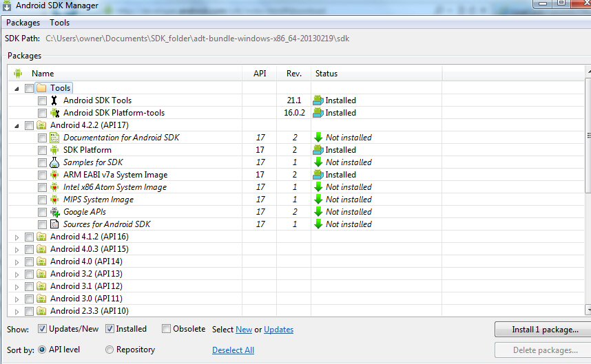Click the New selection link
The width and height of the screenshot is (591, 364).
coord(244,330)
